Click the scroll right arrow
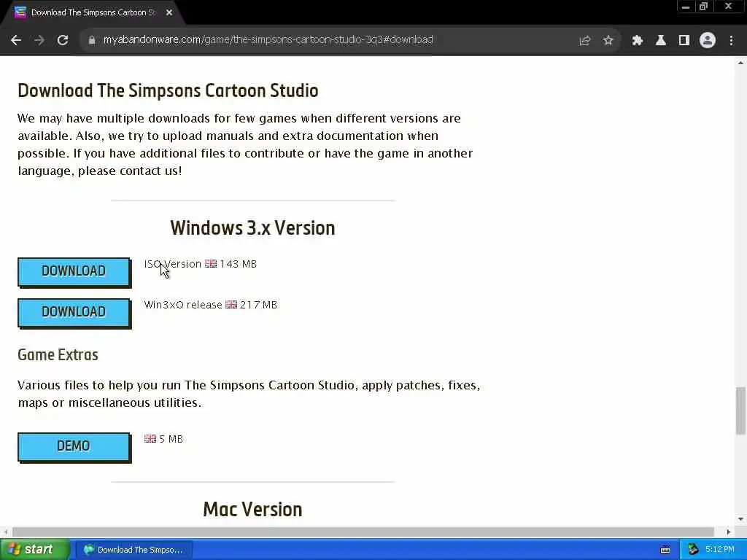The height and width of the screenshot is (560, 747). [729, 532]
